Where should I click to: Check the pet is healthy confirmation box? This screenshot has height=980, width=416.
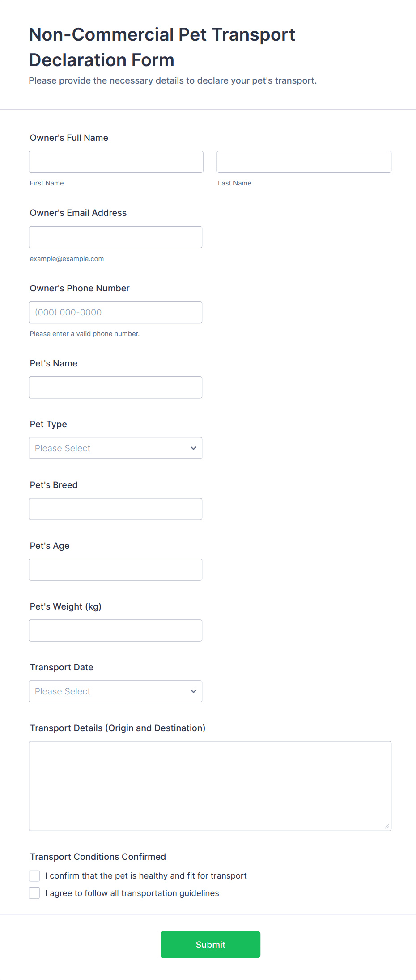[34, 876]
